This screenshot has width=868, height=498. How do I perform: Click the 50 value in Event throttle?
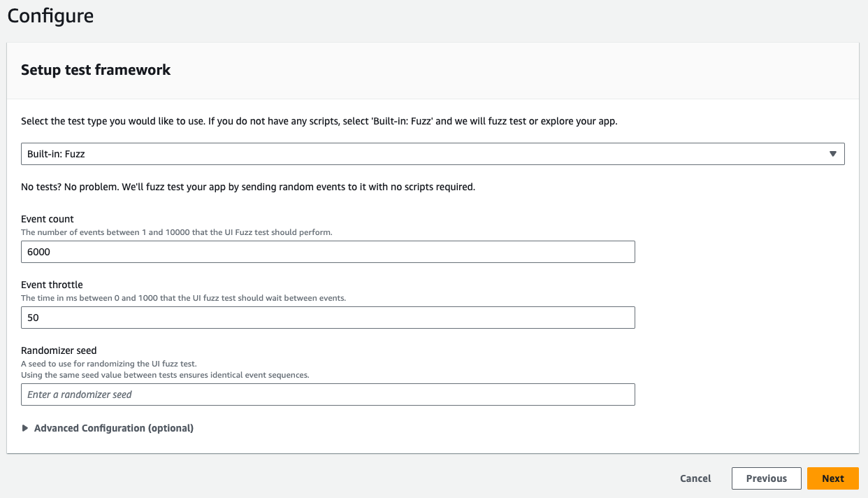tap(33, 317)
